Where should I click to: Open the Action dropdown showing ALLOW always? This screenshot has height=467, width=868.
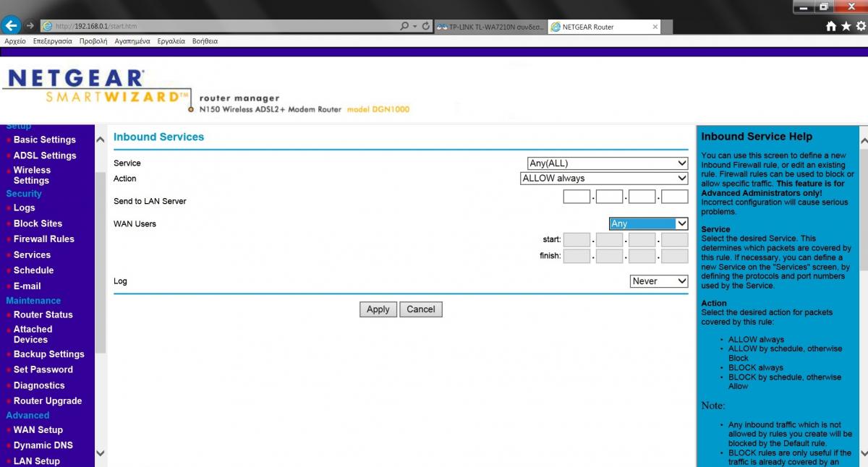point(604,179)
